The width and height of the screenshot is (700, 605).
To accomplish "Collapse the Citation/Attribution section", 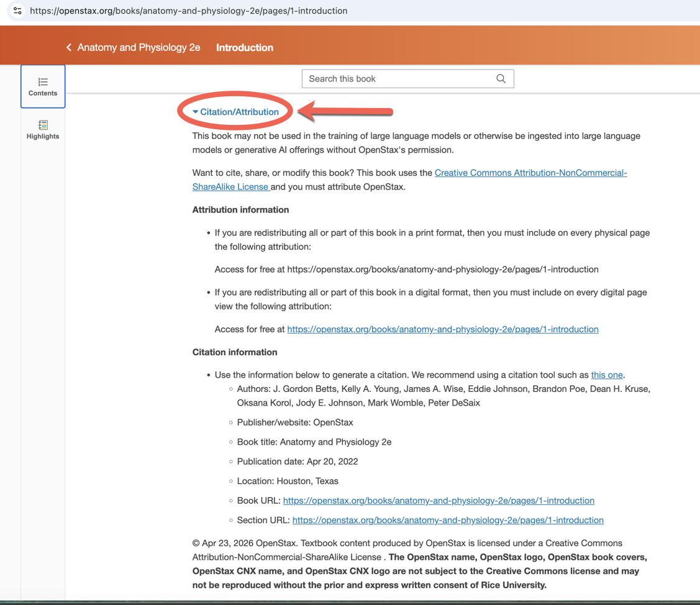I will 236,112.
